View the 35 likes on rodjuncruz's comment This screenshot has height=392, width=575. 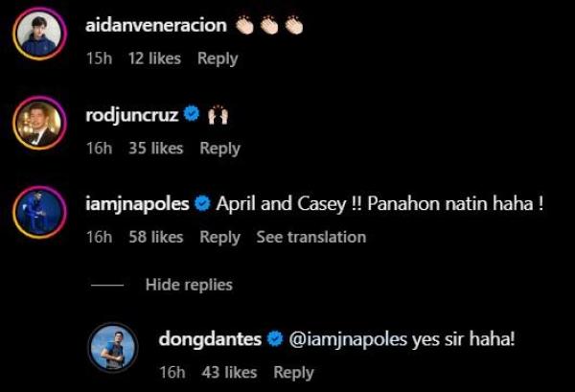coord(155,149)
